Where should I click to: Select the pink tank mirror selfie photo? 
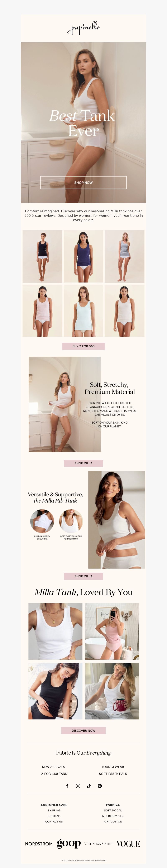(112, 631)
